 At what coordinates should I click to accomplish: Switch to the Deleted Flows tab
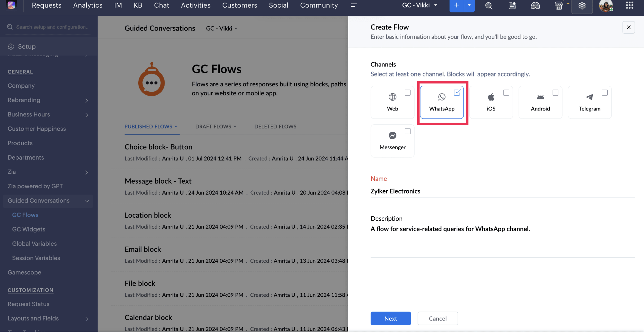coord(275,127)
